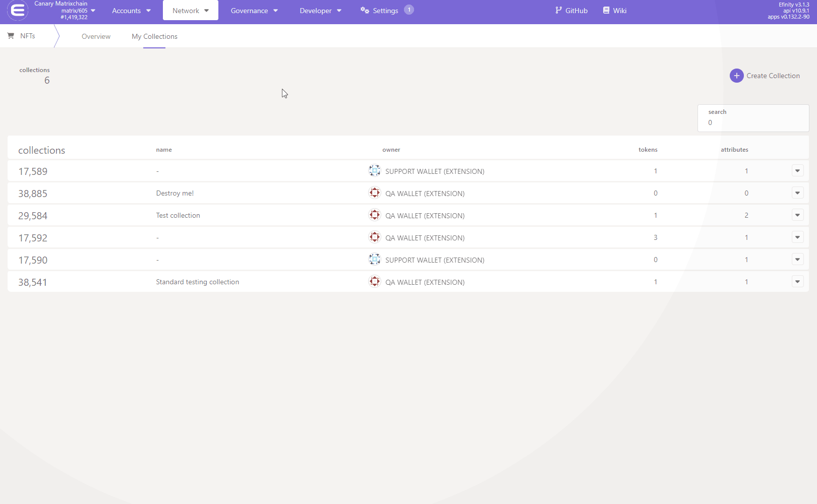
Task: Click attributes count 2 for Test collection
Action: coord(746,215)
